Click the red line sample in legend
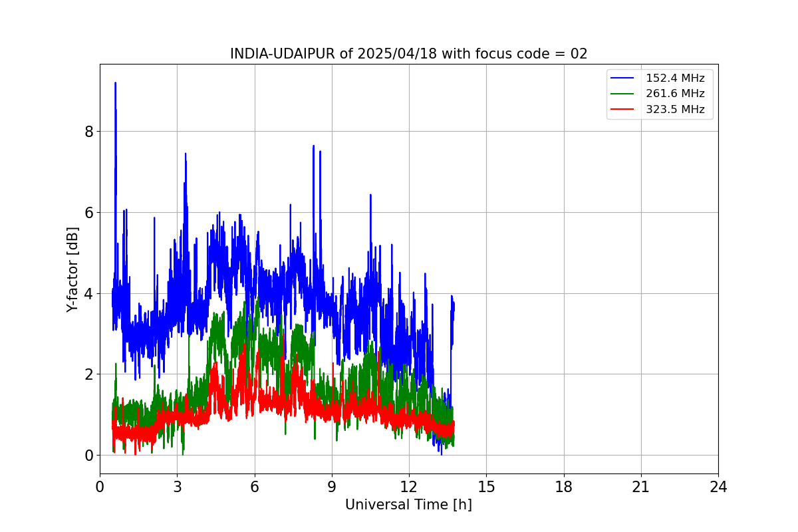 coord(623,110)
